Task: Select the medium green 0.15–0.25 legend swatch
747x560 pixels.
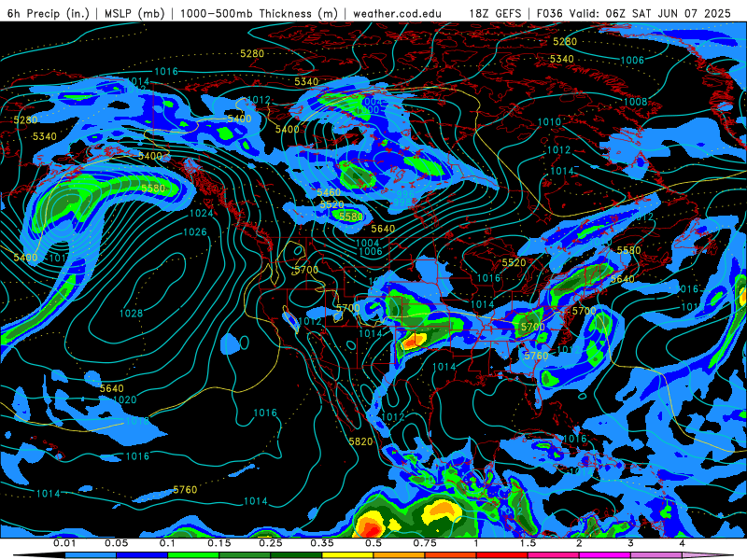Action: (245, 555)
